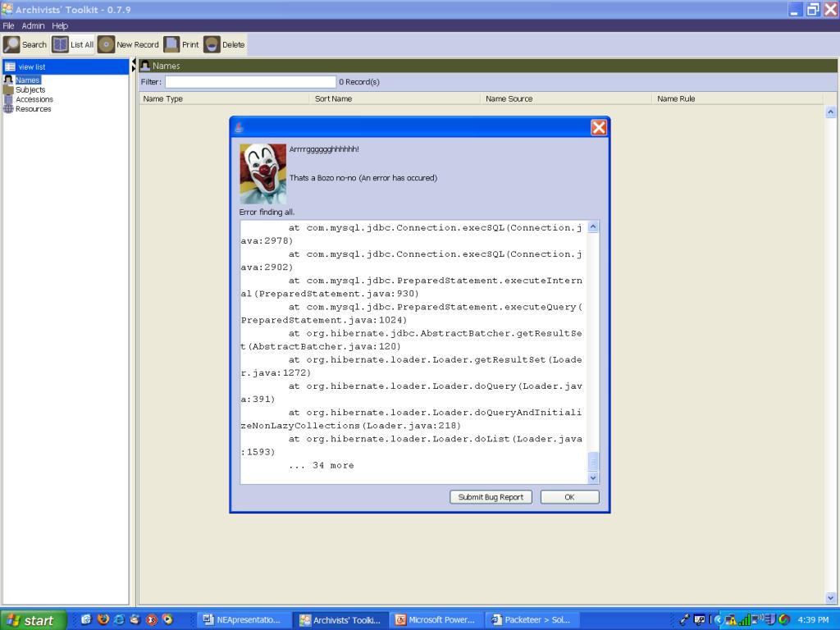Screen dimensions: 840x630
Task: Click the AbstractBatcher.getResultSet stack trace line
Action: tap(412, 340)
